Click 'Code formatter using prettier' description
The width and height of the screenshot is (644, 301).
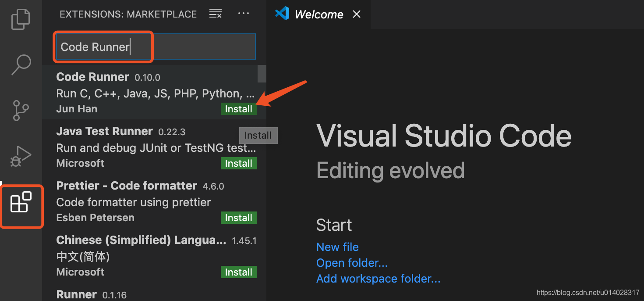click(x=134, y=202)
